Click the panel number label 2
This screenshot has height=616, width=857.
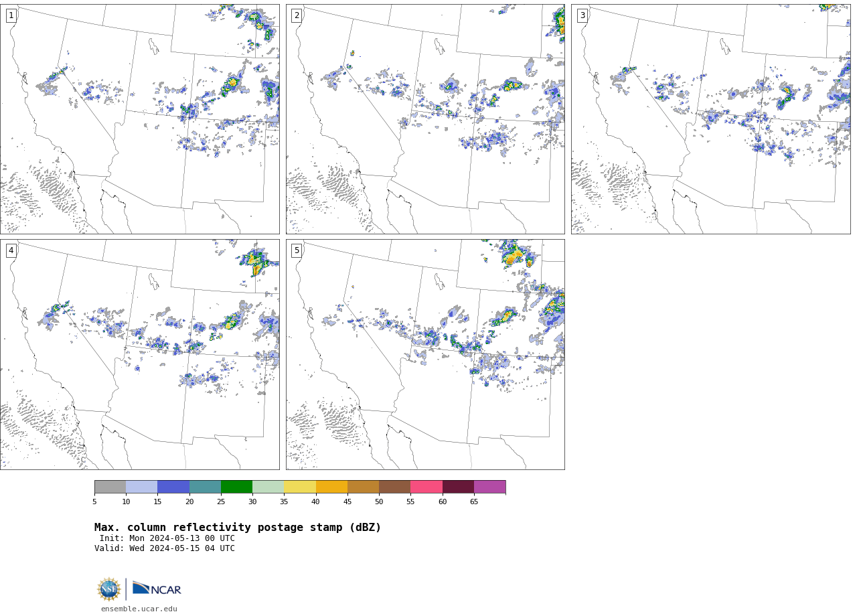(297, 15)
